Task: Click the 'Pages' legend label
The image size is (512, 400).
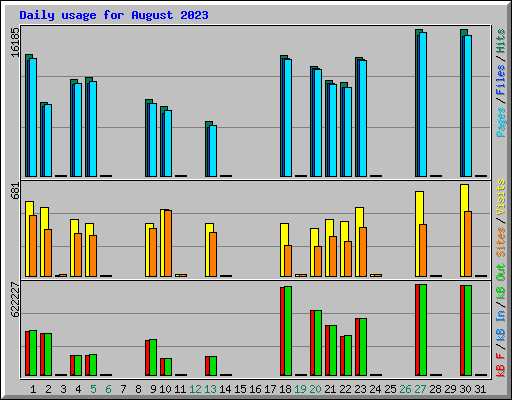Action: (x=501, y=122)
